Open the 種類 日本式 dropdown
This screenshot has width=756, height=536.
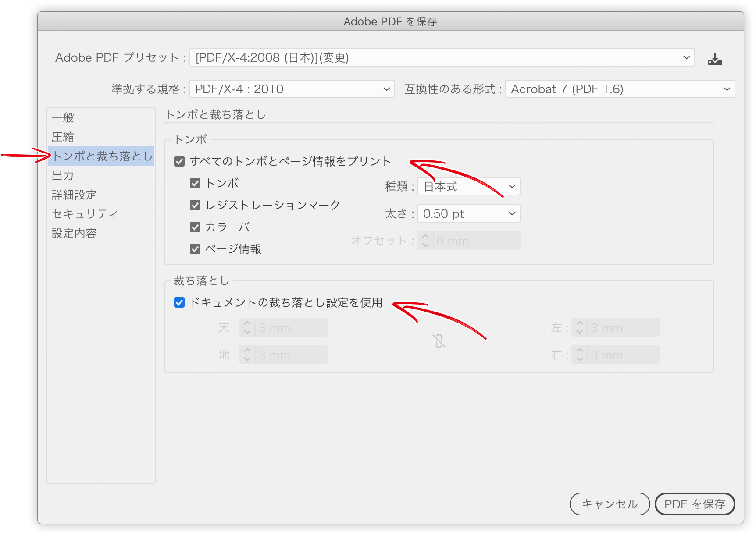(x=468, y=186)
